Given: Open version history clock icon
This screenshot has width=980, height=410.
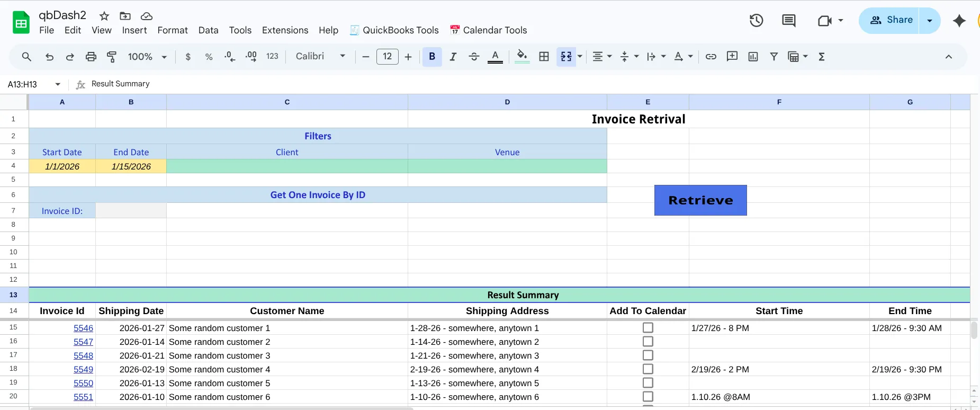Looking at the screenshot, I should (756, 21).
